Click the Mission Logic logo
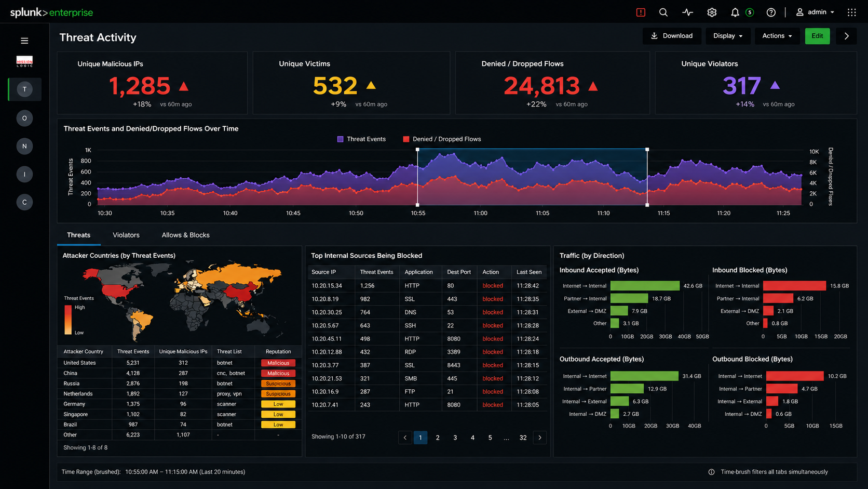 (x=24, y=61)
